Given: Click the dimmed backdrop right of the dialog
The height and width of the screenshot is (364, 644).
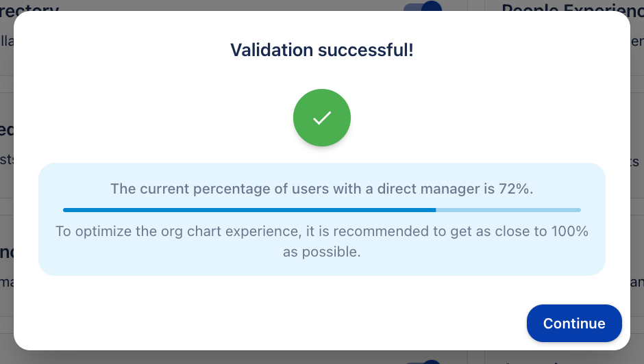Looking at the screenshot, I should 637,205.
